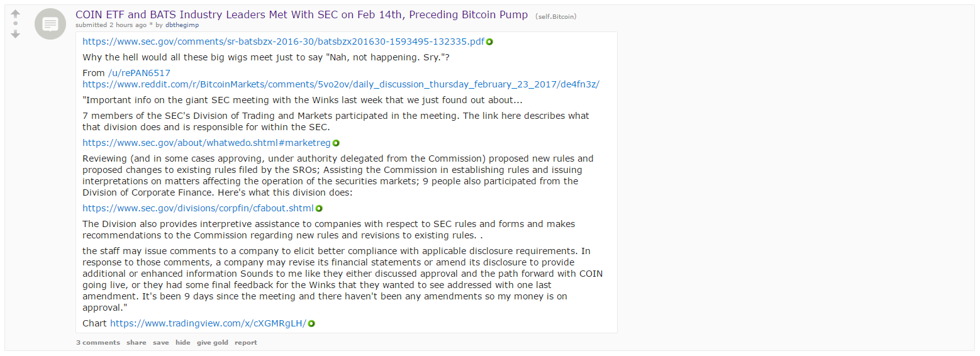The image size is (980, 356).
Task: Open the tradingview.com chart link
Action: point(208,324)
